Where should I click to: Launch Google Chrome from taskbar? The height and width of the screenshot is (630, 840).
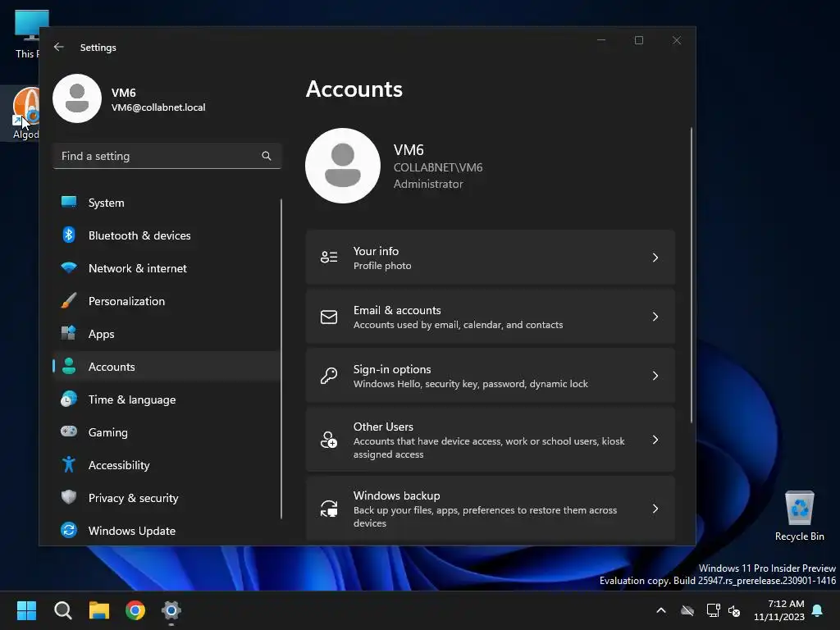pyautogui.click(x=135, y=610)
